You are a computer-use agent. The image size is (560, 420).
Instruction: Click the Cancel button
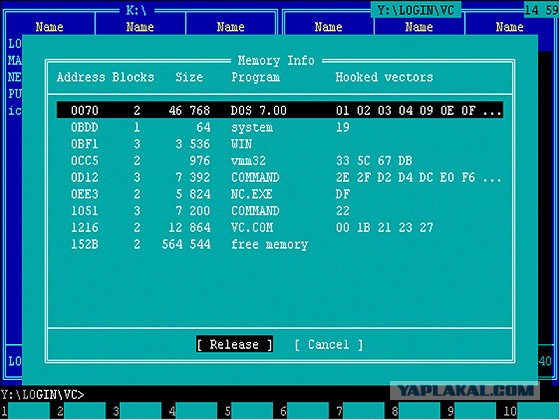point(329,344)
